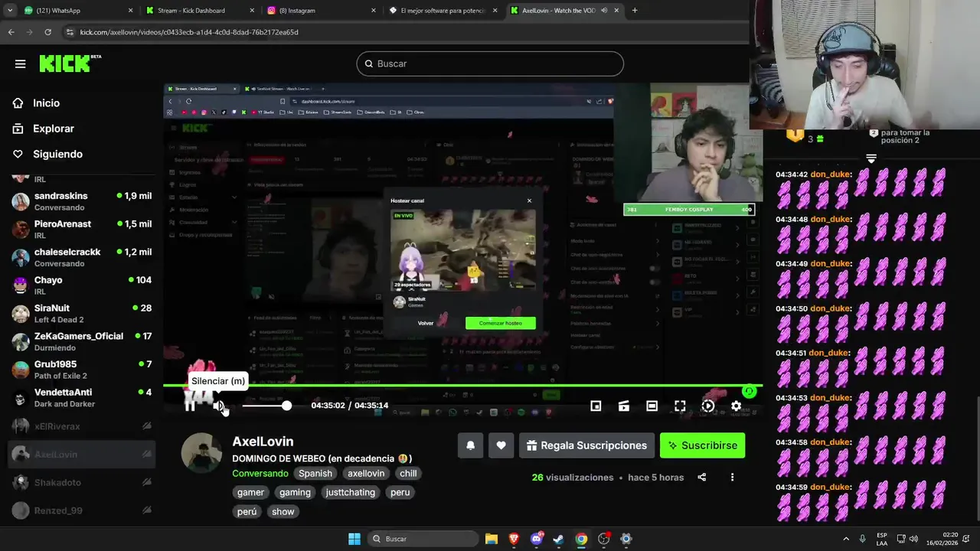Enter fullscreen mode

click(x=680, y=406)
